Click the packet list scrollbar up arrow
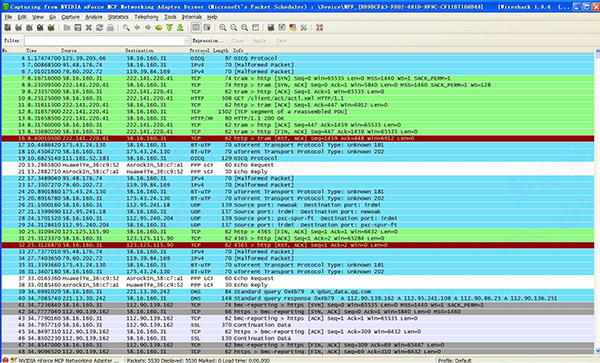Screen dimensions: 600x363 [x=597, y=51]
